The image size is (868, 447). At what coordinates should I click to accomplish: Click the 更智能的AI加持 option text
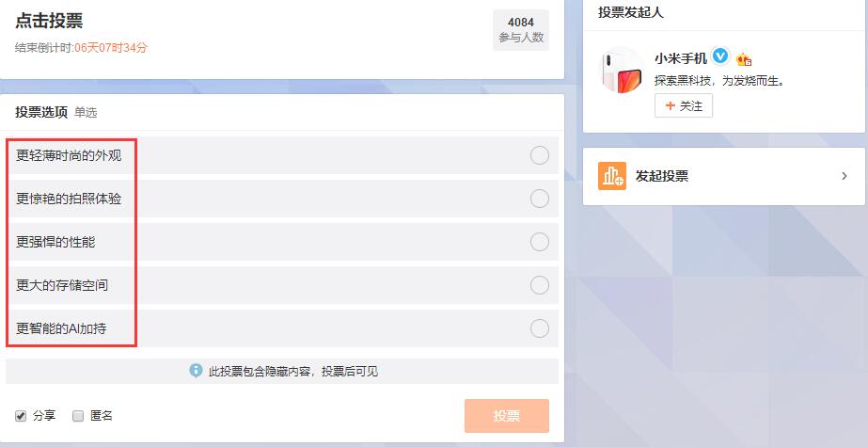(x=61, y=328)
